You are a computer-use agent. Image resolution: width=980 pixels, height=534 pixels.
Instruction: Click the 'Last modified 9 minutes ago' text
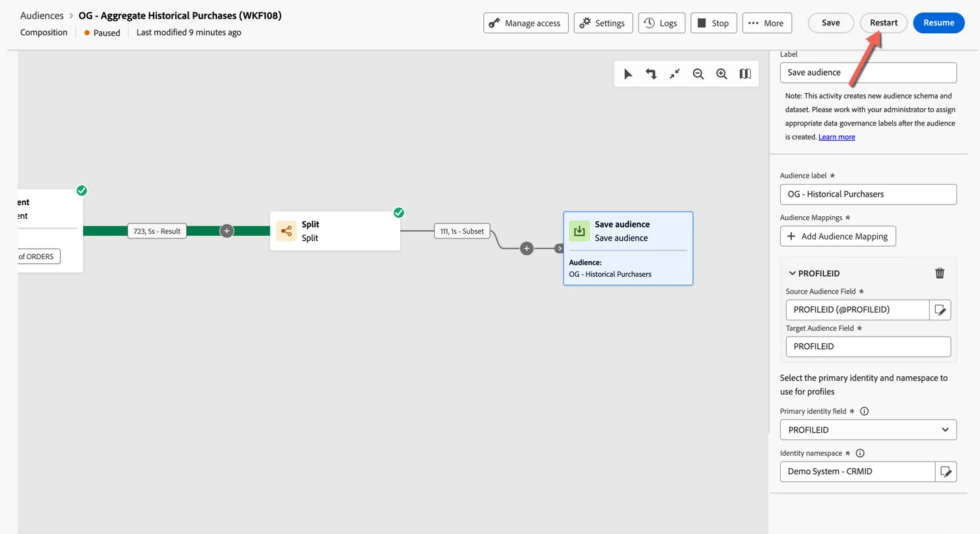coord(189,33)
